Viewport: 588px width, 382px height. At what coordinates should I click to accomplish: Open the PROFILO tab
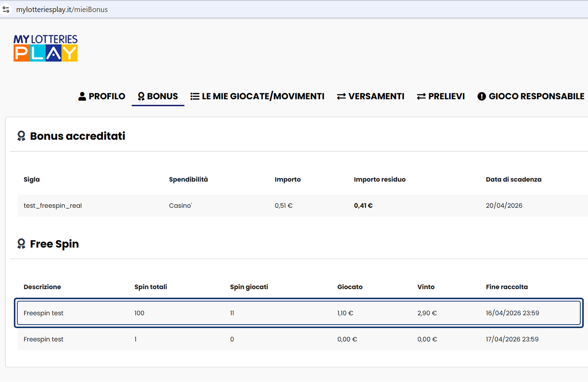coord(107,96)
